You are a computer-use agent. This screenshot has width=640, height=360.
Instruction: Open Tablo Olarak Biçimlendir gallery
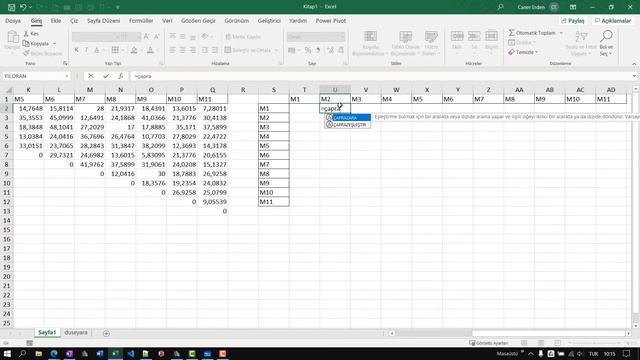[405, 43]
